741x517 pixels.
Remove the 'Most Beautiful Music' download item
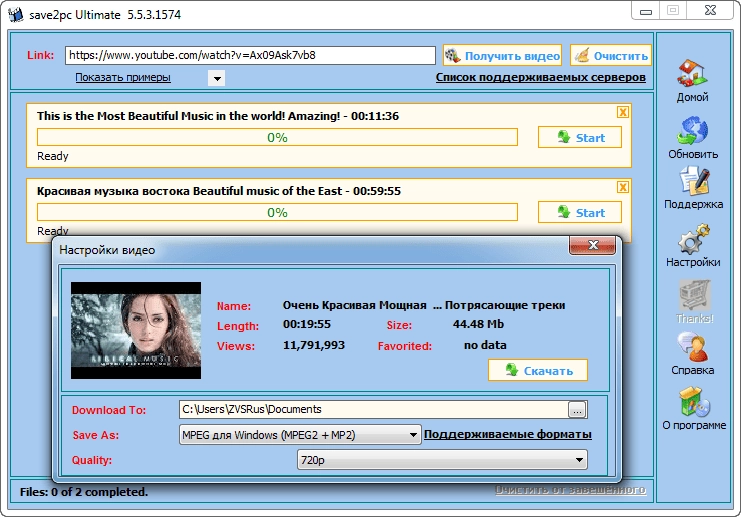click(x=623, y=112)
